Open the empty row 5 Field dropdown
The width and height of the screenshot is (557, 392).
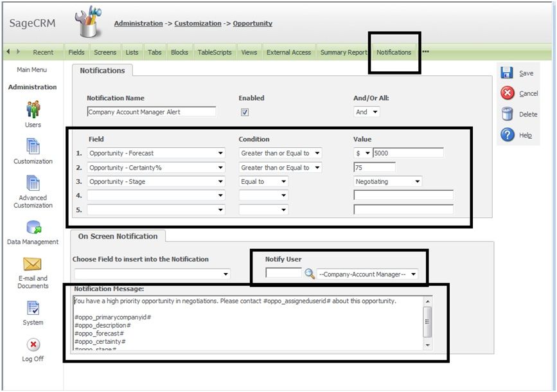tap(156, 209)
